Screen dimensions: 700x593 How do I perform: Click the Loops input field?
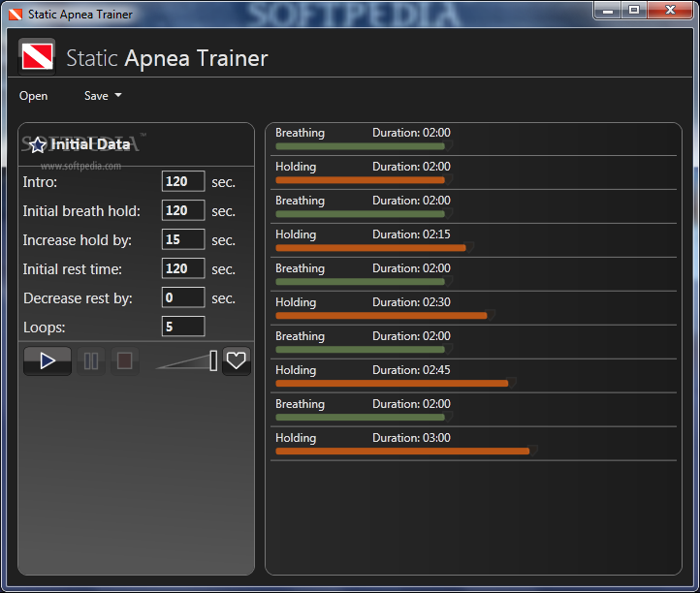(x=183, y=327)
